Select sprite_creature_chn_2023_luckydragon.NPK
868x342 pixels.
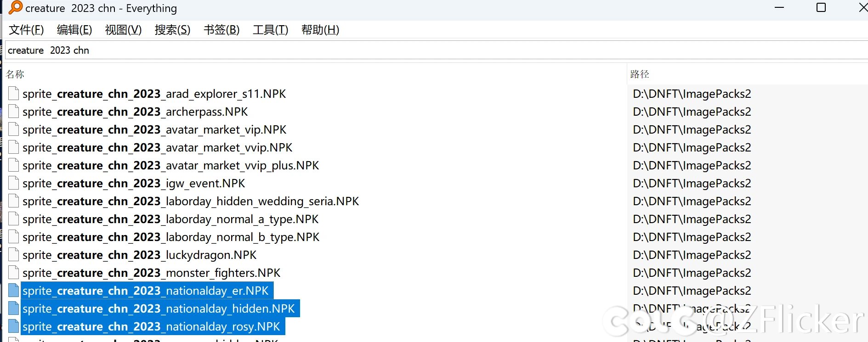140,255
